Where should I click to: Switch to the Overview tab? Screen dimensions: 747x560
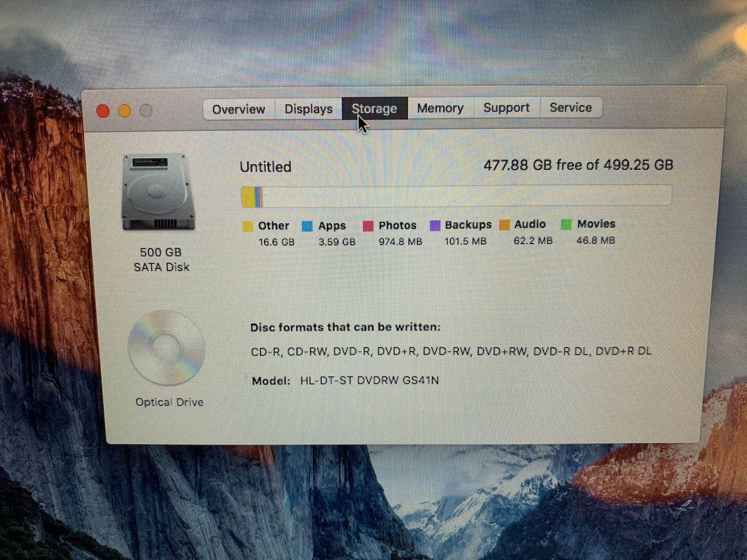tap(238, 110)
